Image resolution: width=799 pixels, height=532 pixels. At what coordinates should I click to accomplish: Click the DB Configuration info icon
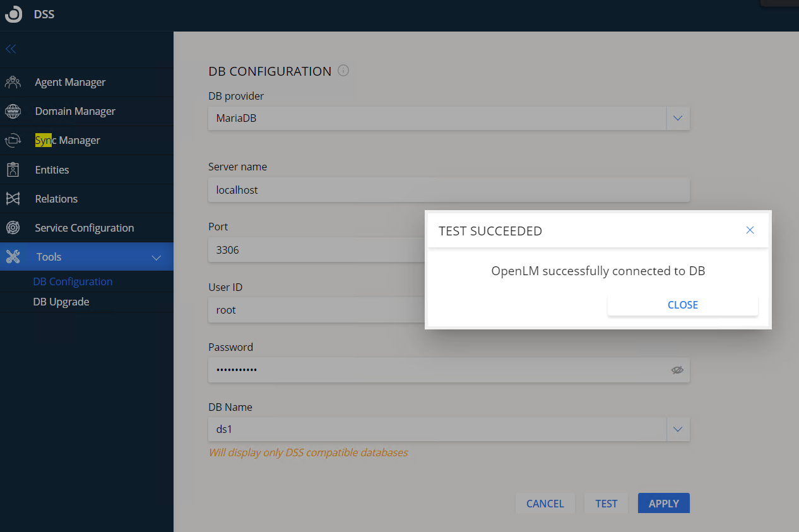343,71
